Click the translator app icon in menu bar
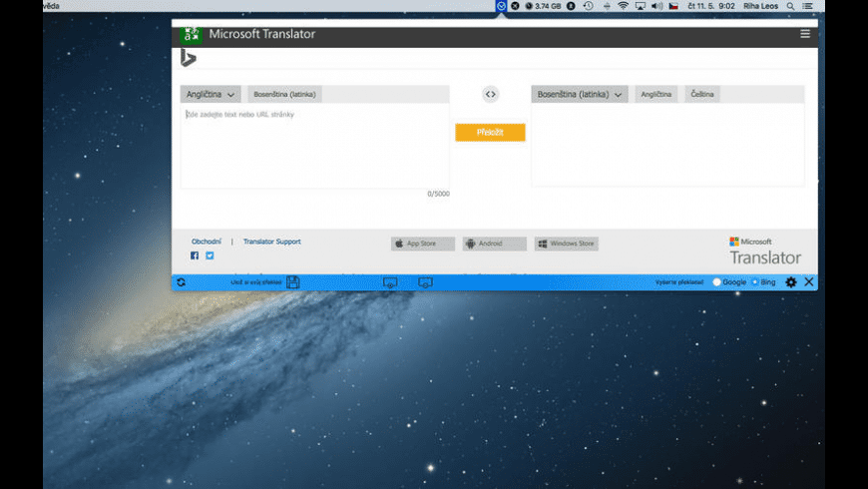Screen dimensions: 868x489 click(501, 6)
